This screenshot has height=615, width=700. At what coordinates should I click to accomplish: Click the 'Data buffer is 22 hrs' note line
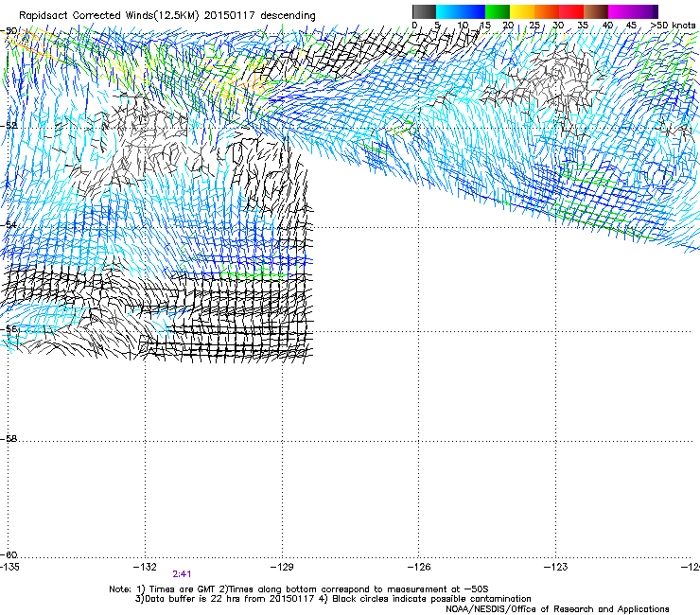point(333,599)
